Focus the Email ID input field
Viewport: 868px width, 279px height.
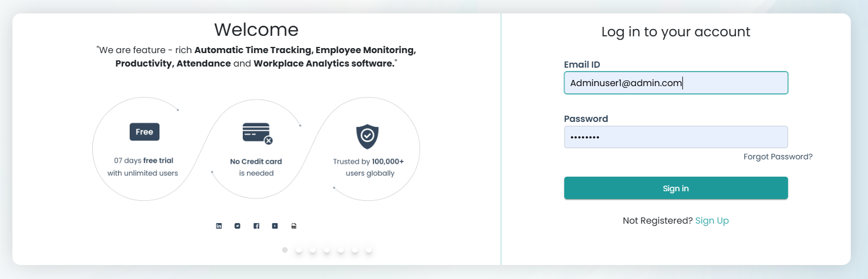click(x=675, y=83)
